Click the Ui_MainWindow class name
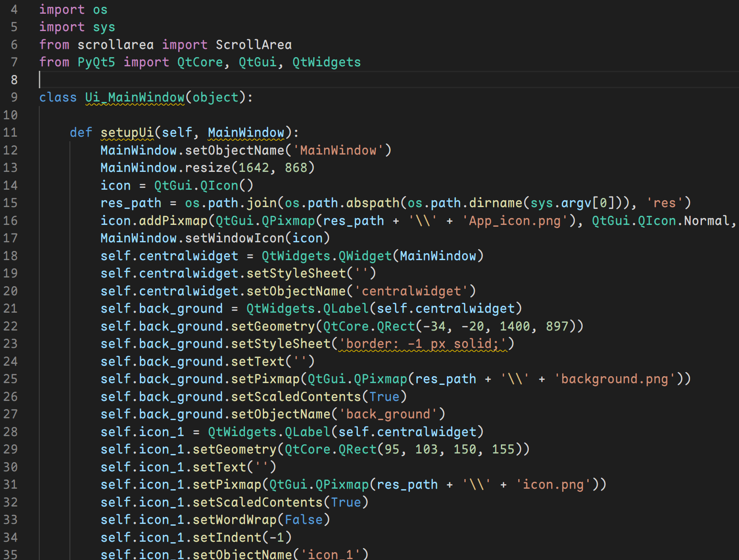Image resolution: width=739 pixels, height=560 pixels. (134, 97)
